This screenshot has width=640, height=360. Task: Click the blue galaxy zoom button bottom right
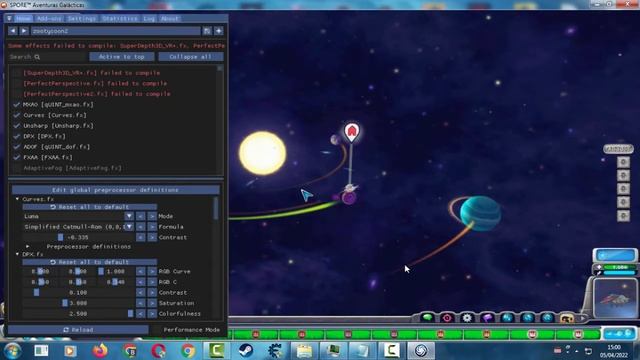click(x=619, y=333)
